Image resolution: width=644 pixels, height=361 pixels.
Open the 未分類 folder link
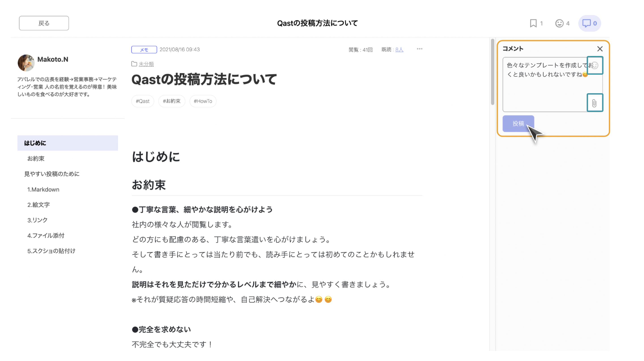click(x=146, y=64)
